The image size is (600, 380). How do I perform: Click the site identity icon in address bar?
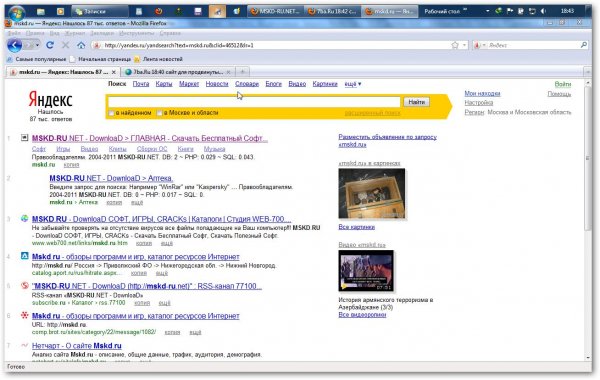97,45
